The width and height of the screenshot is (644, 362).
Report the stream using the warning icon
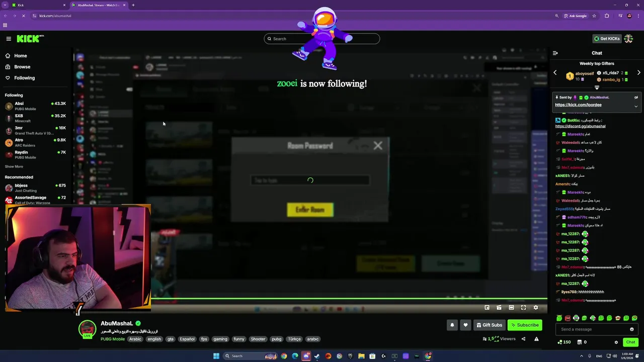click(536, 339)
